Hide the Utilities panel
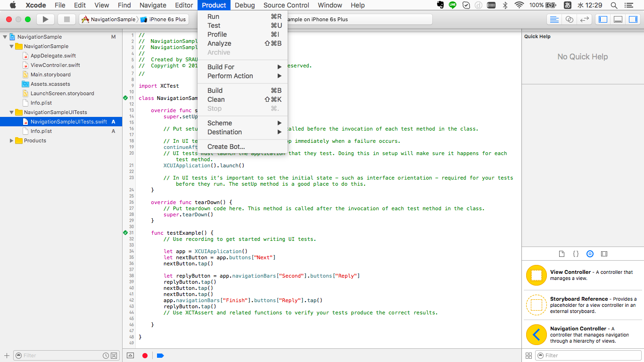The width and height of the screenshot is (644, 362). pyautogui.click(x=632, y=19)
